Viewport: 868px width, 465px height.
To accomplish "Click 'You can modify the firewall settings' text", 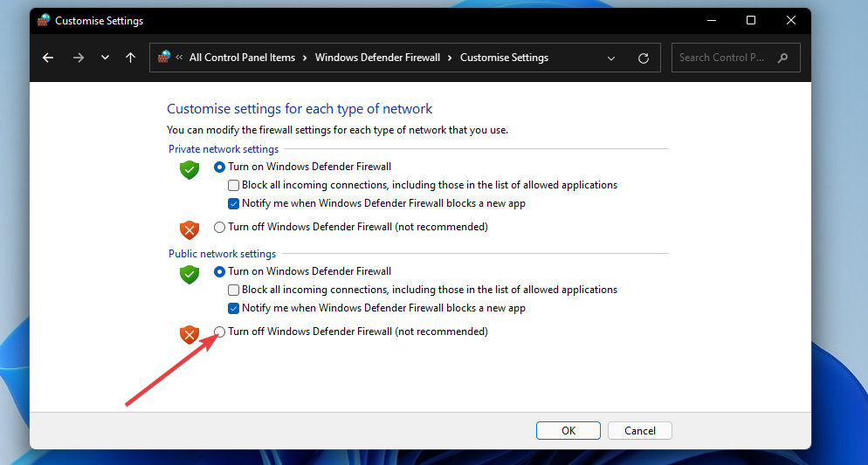I will 337,130.
